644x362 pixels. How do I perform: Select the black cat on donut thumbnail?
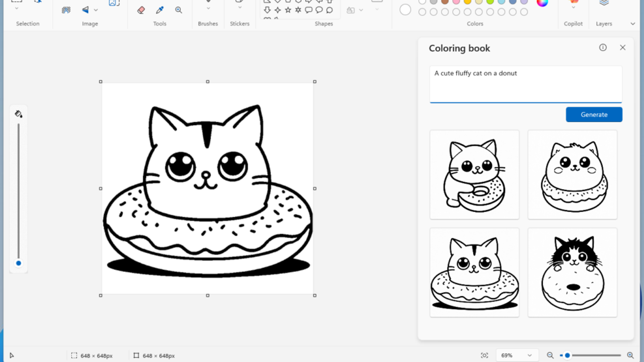click(x=572, y=272)
